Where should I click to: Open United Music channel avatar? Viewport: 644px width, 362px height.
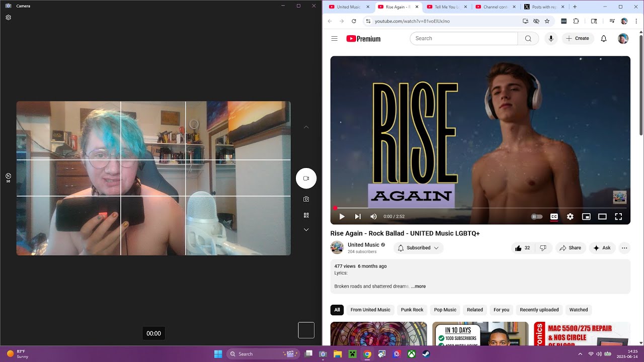coord(337,247)
